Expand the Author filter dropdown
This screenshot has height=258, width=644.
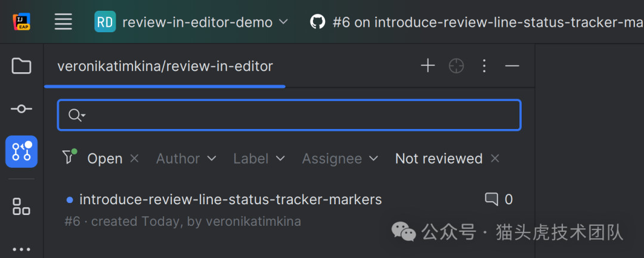coord(186,158)
